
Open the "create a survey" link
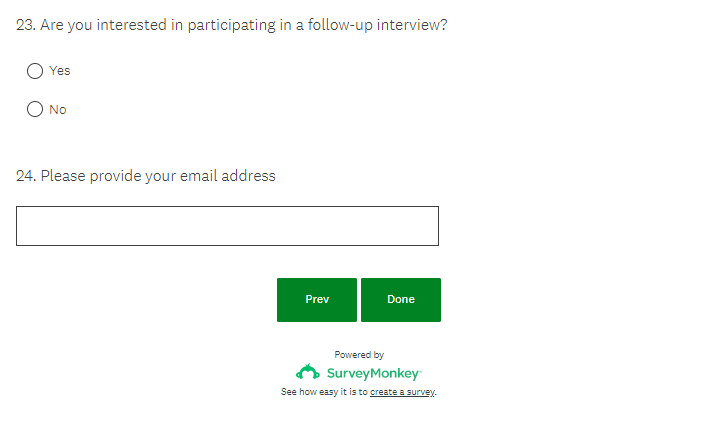402,392
